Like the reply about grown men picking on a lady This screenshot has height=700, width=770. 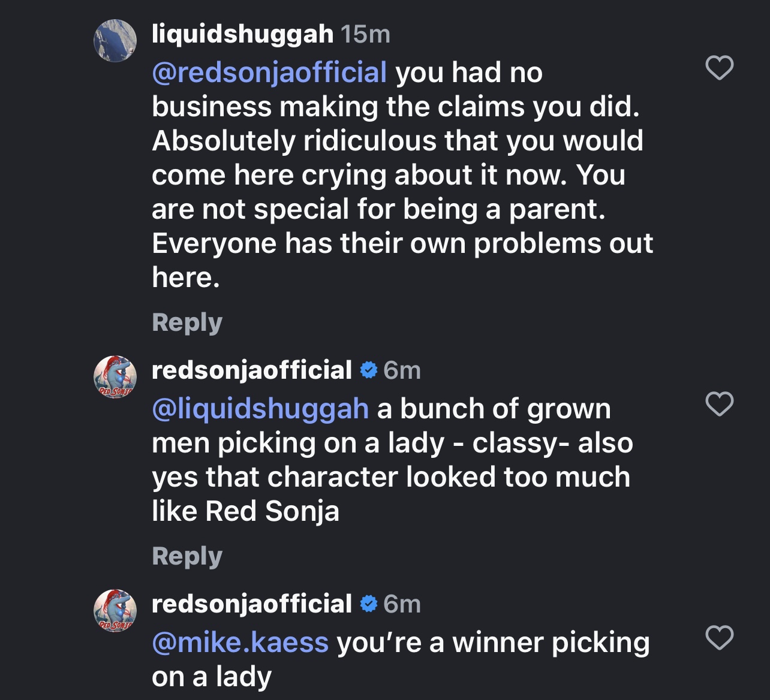point(720,404)
